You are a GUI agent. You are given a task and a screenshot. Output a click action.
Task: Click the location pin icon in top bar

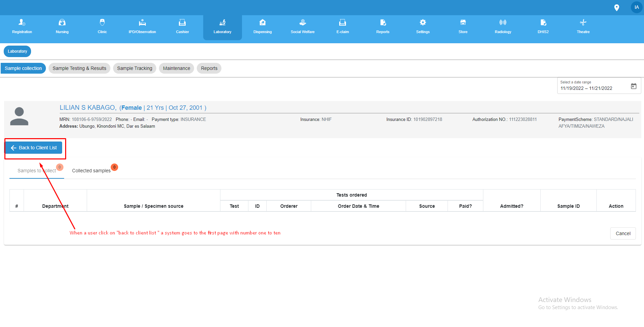[617, 7]
